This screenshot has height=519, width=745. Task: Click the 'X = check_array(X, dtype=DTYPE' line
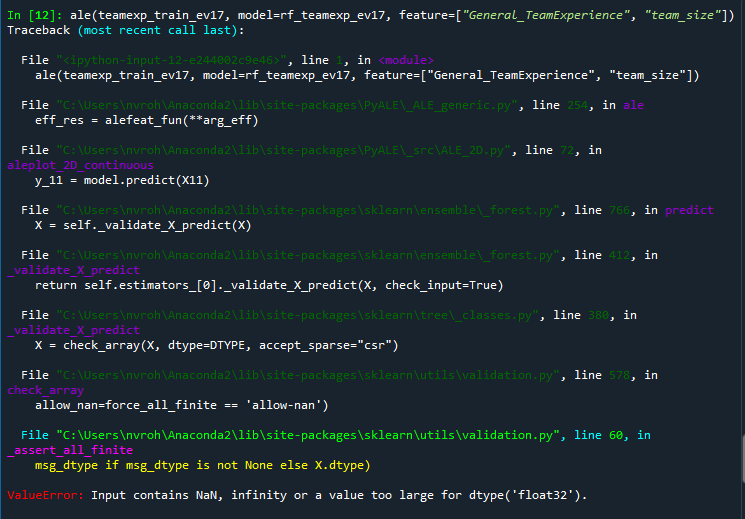pos(217,345)
